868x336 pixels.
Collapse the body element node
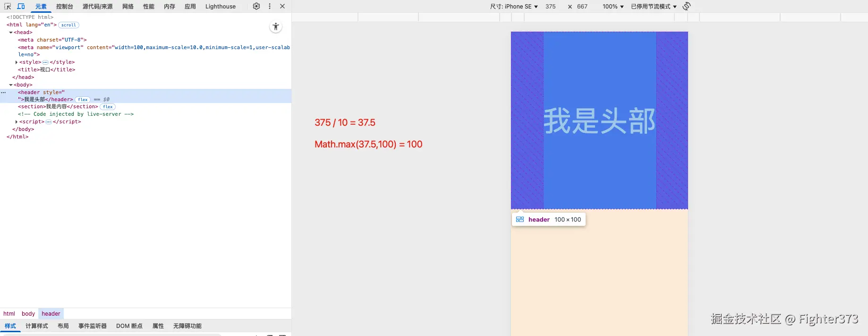11,85
